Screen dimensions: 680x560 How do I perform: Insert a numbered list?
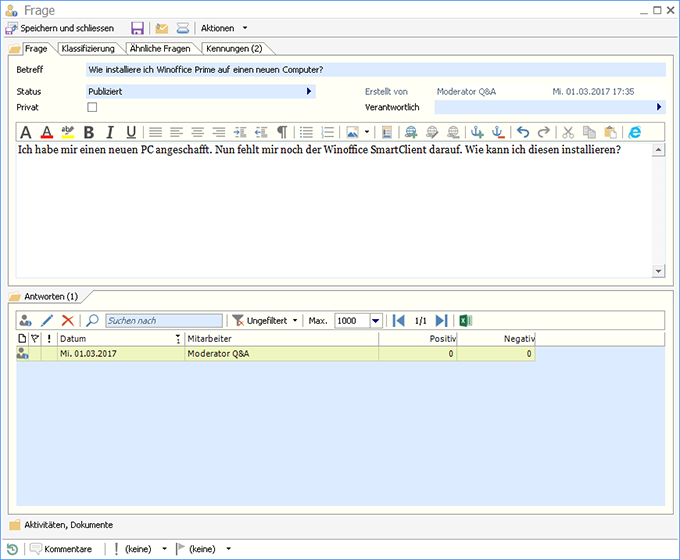pos(327,132)
